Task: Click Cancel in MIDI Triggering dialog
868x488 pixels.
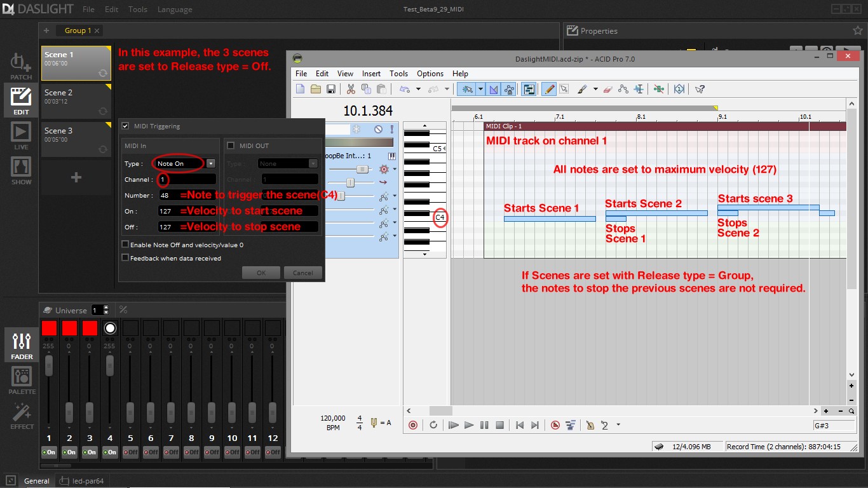Action: pyautogui.click(x=303, y=273)
